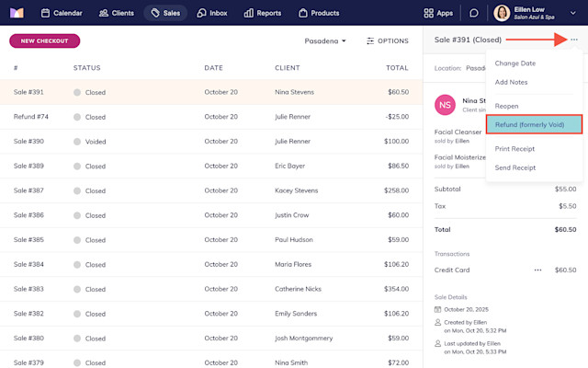
Task: Click the CLIENT column header
Action: pos(288,68)
